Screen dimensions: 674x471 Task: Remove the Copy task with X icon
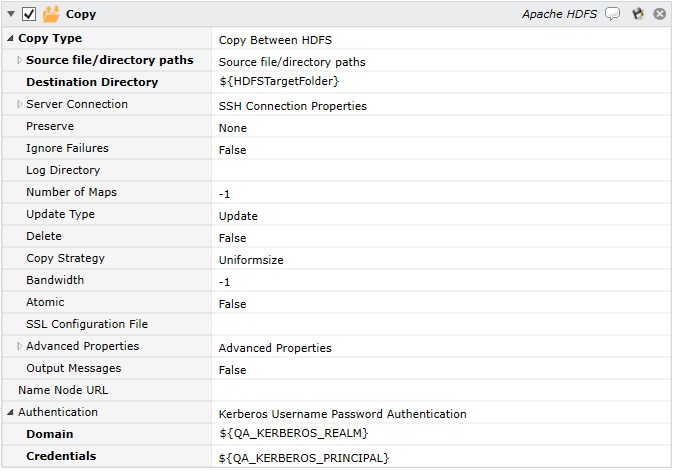(x=659, y=14)
